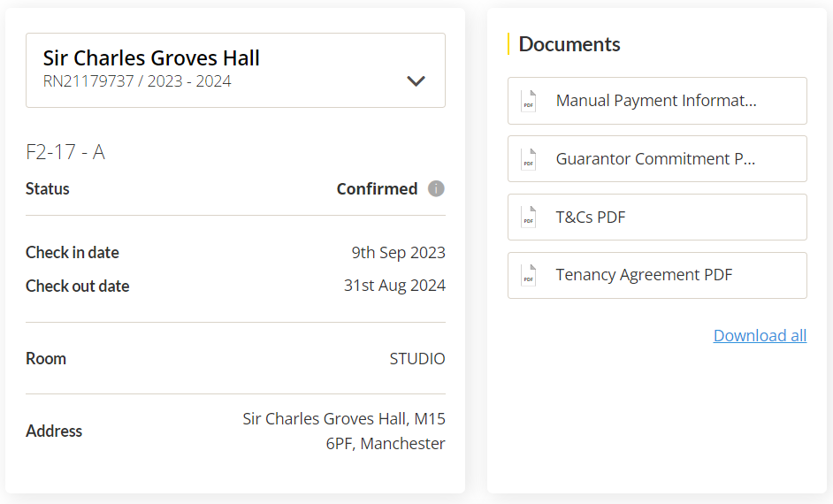Open the Tenancy Agreement PDF document
Viewport: 833px width, 504px height.
point(657,275)
